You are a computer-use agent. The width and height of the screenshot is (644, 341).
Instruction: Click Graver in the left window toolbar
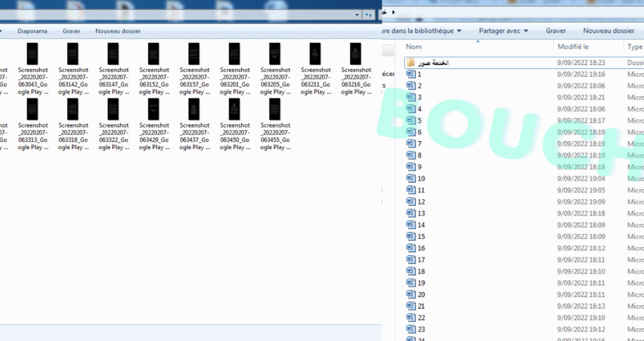click(x=71, y=31)
